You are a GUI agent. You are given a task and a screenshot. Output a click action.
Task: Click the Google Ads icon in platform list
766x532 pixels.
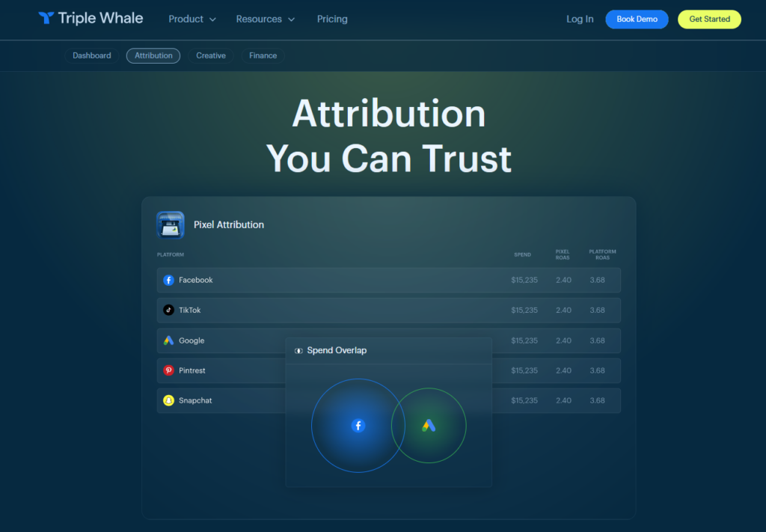tap(169, 340)
